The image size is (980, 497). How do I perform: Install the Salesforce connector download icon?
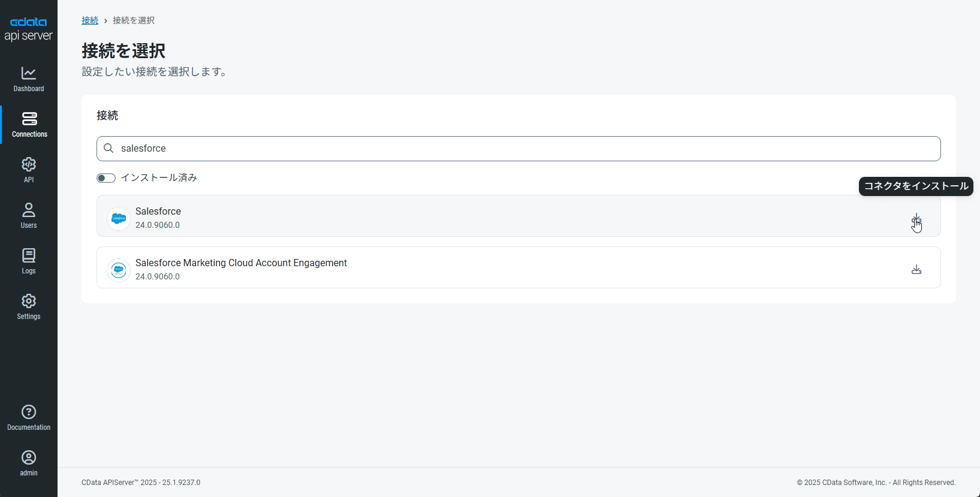pyautogui.click(x=916, y=218)
